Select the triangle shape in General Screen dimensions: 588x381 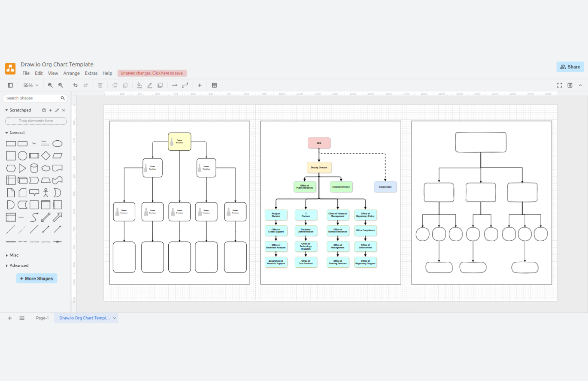[x=22, y=168]
